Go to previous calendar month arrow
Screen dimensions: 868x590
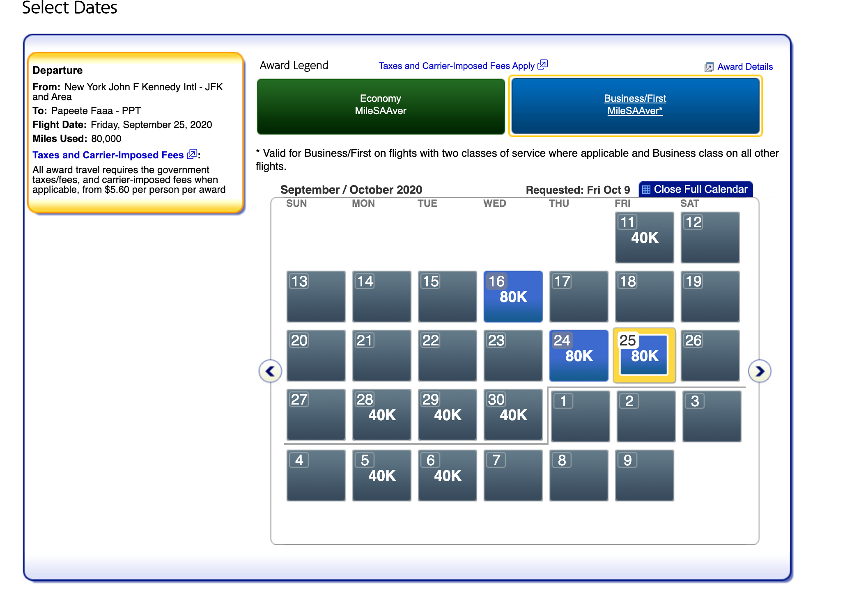270,371
